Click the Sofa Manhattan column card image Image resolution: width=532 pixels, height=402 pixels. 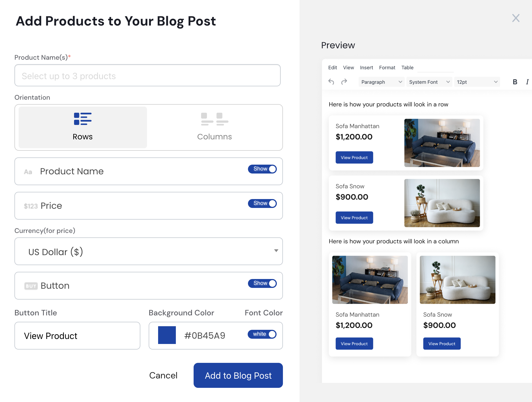tap(370, 280)
